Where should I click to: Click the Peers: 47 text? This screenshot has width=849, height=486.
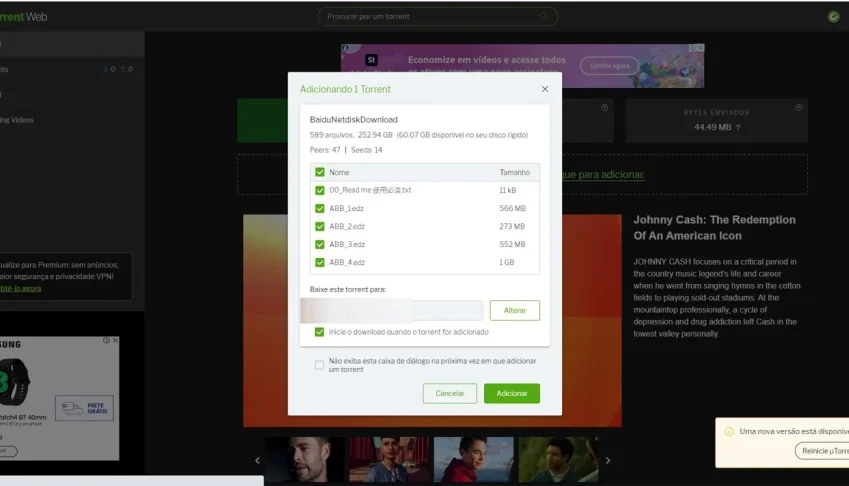[x=325, y=150]
